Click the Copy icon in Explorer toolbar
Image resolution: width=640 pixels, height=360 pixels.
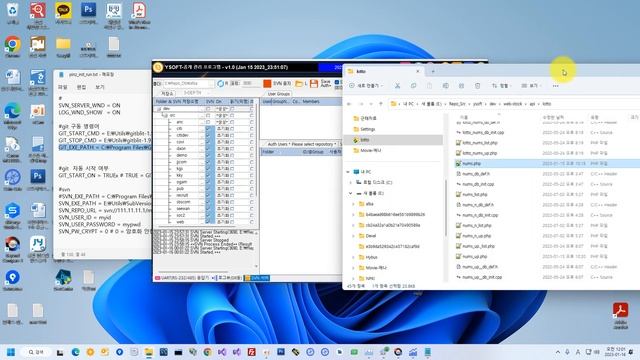point(413,86)
